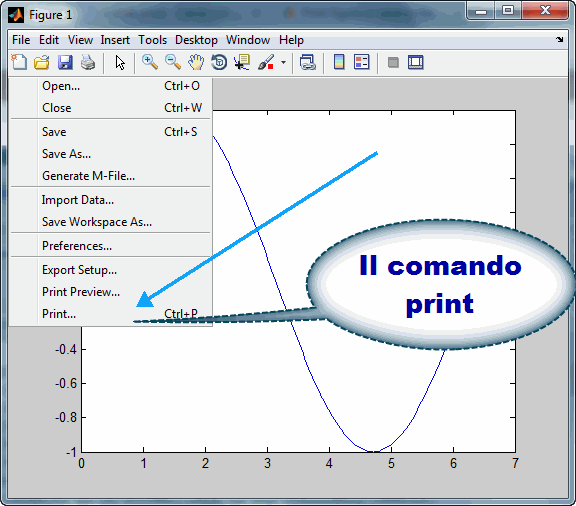
Task: Activate the Zoom In magnifier tool
Action: coord(150,62)
